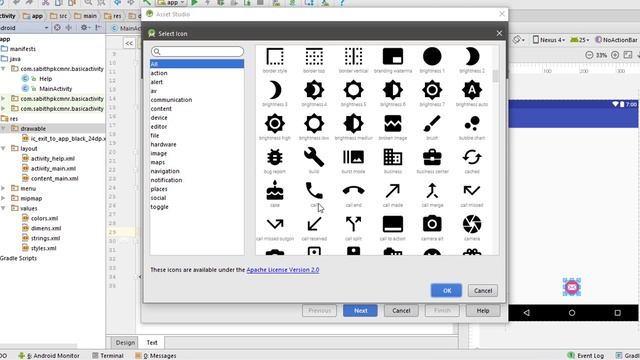The width and height of the screenshot is (640, 360).
Task: Switch to the Text tab
Action: tap(152, 342)
